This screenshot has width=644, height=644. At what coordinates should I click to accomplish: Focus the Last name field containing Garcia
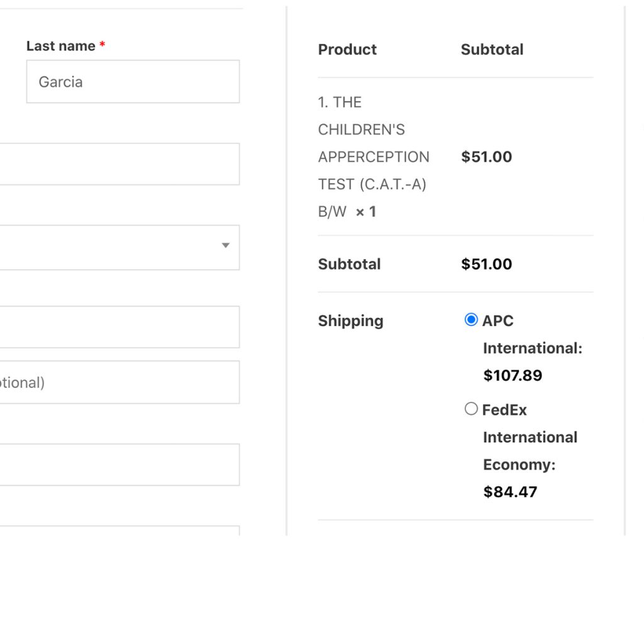click(133, 82)
